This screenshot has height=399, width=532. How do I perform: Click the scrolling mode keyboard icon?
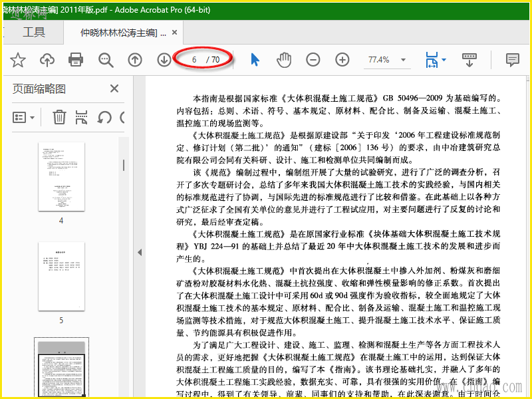click(469, 60)
